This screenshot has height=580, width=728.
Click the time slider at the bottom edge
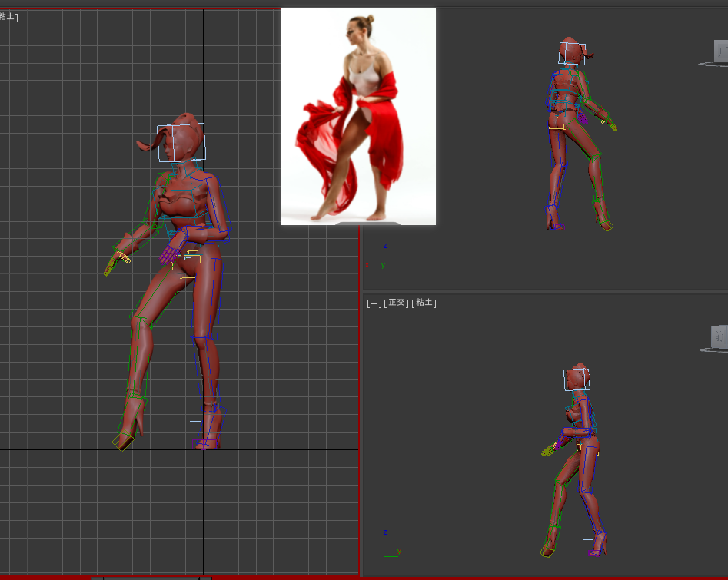pos(150,577)
